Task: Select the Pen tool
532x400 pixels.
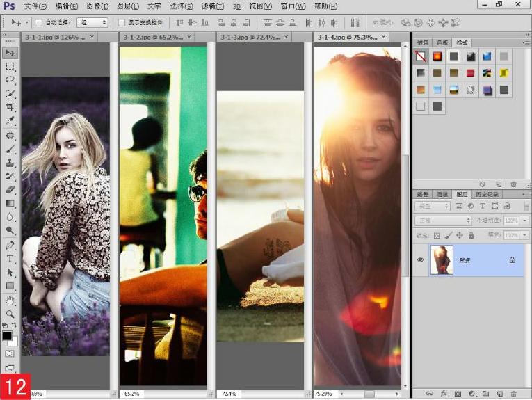Action: coord(10,245)
